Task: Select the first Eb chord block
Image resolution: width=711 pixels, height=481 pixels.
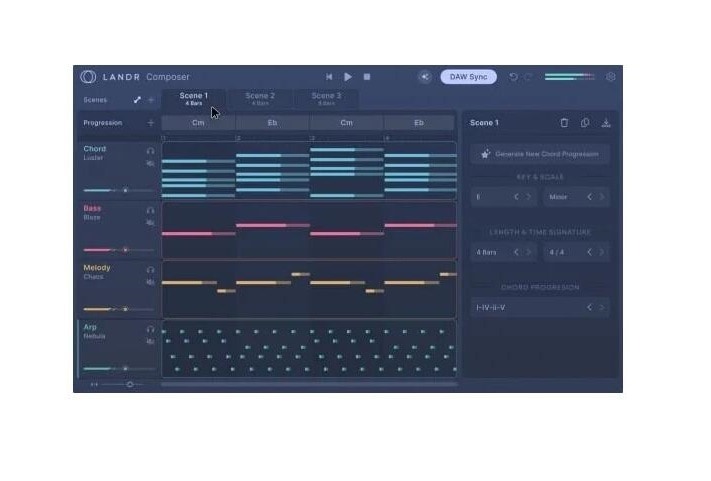Action: point(272,123)
